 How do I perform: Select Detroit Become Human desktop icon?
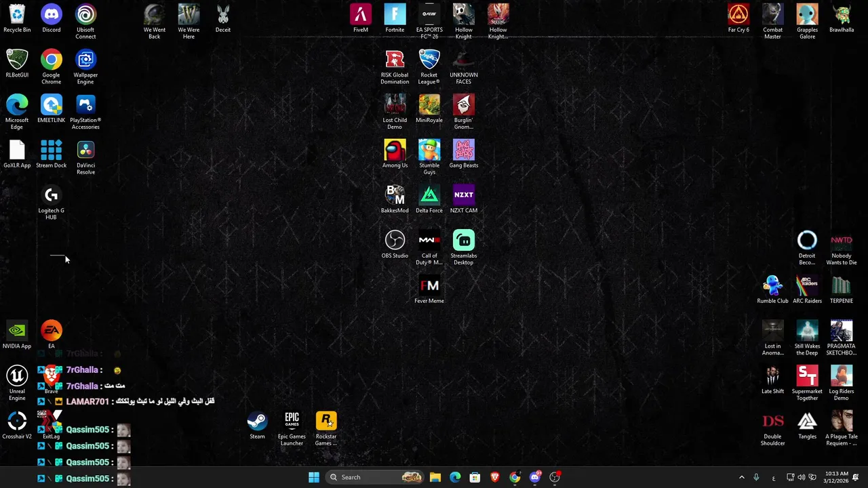click(807, 247)
